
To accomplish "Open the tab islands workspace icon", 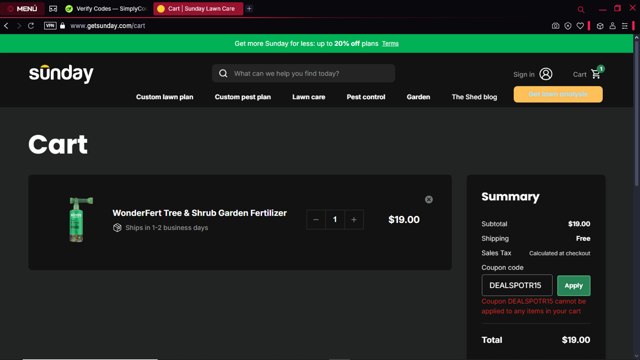I will click(x=53, y=9).
